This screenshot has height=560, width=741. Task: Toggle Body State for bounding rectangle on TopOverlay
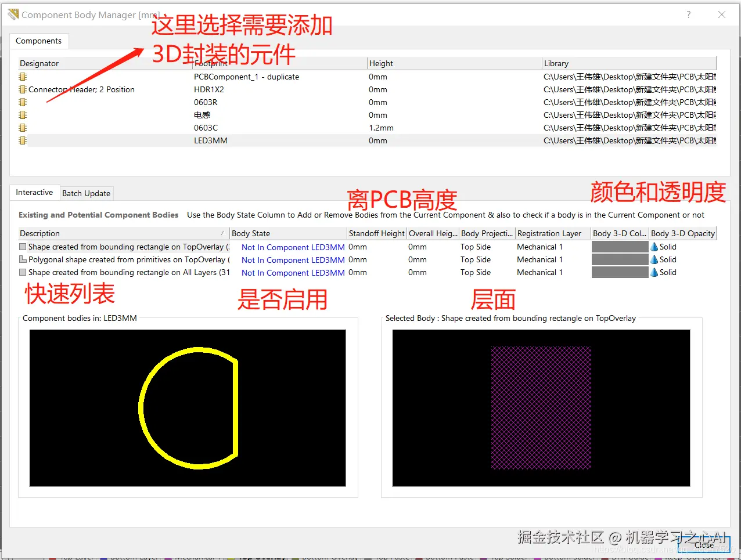[293, 247]
